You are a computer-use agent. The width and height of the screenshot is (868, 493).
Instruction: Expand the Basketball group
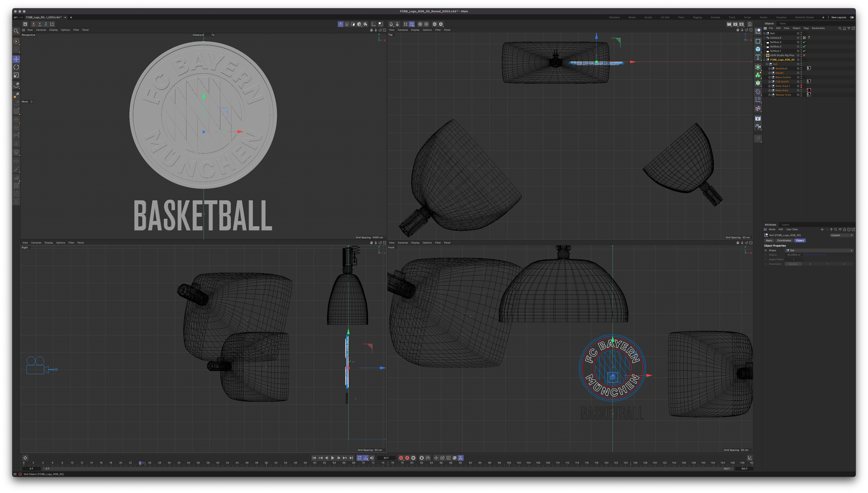click(769, 68)
